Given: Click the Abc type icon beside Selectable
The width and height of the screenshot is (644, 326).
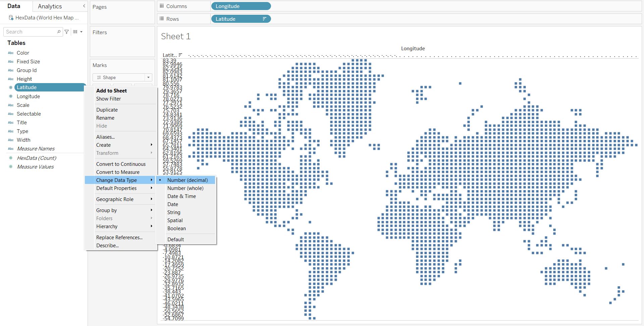Looking at the screenshot, I should point(11,114).
